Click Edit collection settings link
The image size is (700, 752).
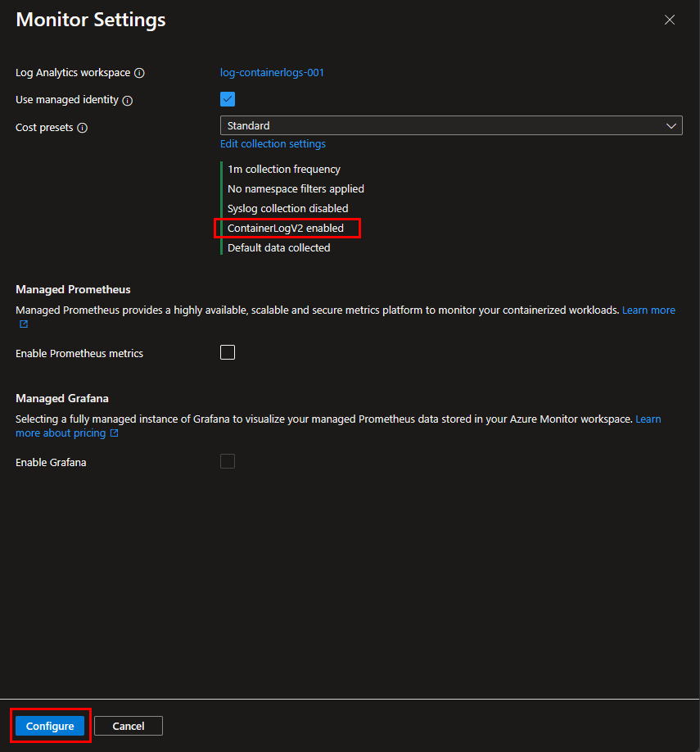point(273,144)
